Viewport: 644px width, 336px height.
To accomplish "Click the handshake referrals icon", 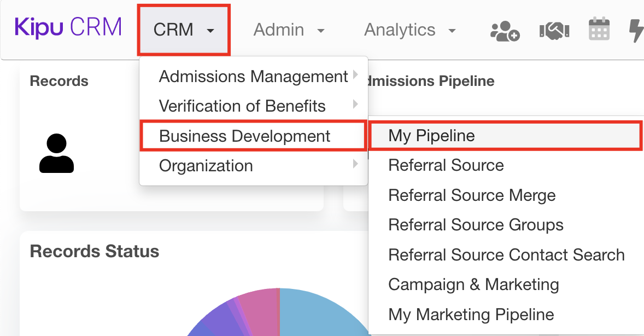I will (x=554, y=30).
